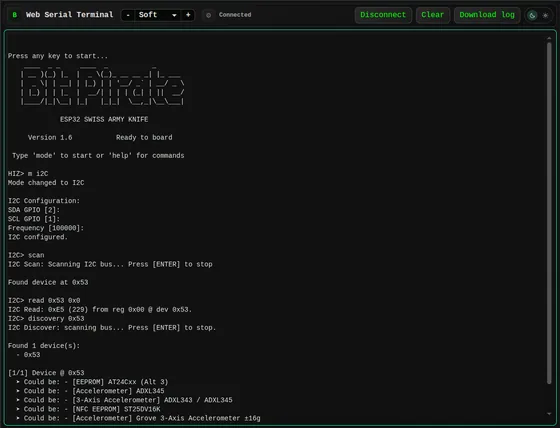Image resolution: width=560 pixels, height=428 pixels.
Task: Click the green B logo icon
Action: point(15,15)
